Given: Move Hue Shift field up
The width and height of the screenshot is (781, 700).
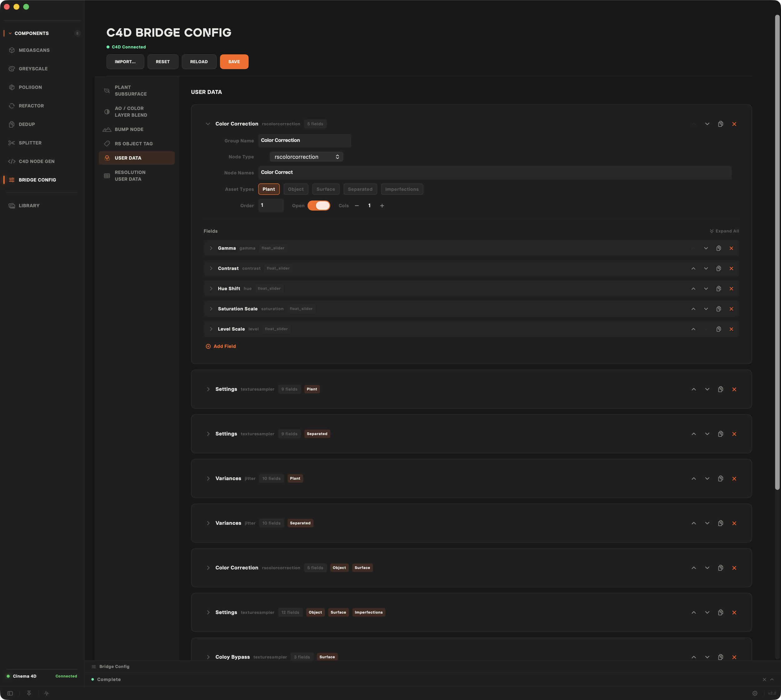Looking at the screenshot, I should pyautogui.click(x=693, y=289).
